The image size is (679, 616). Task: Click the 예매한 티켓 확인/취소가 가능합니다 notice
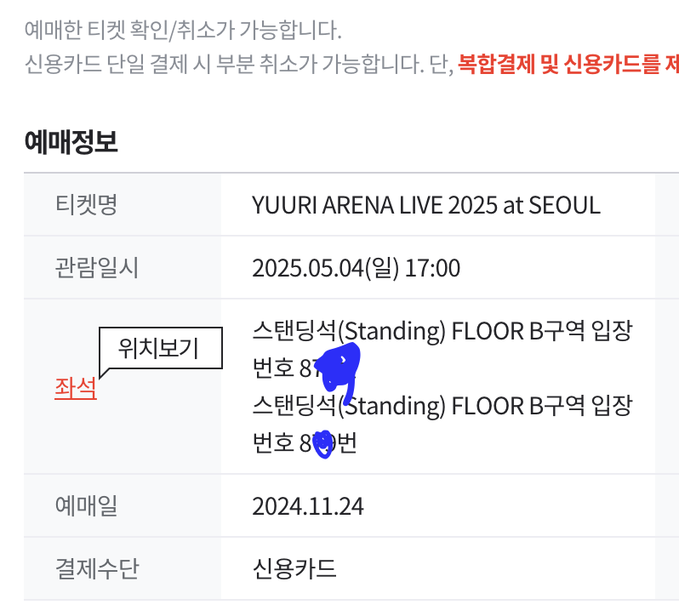pyautogui.click(x=183, y=30)
